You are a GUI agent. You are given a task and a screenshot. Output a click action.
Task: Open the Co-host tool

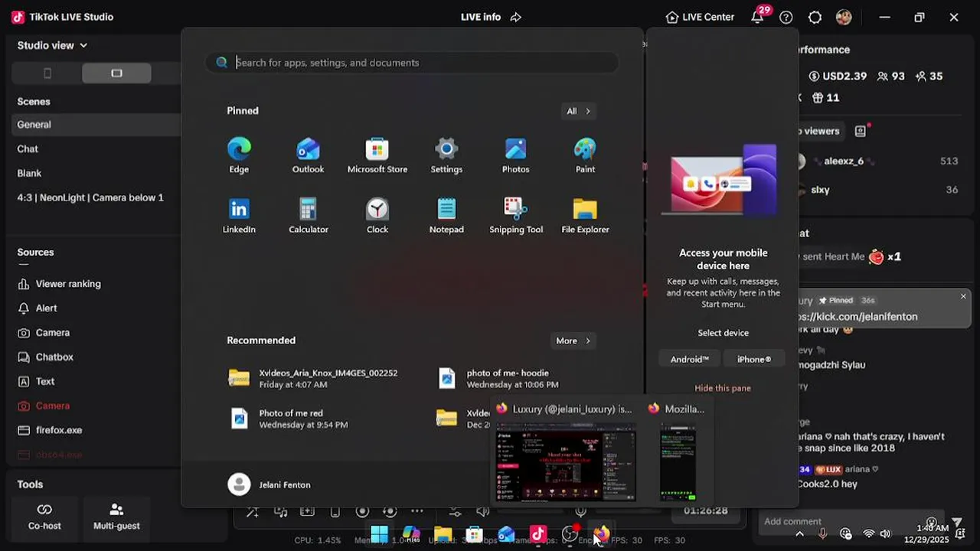pyautogui.click(x=44, y=517)
